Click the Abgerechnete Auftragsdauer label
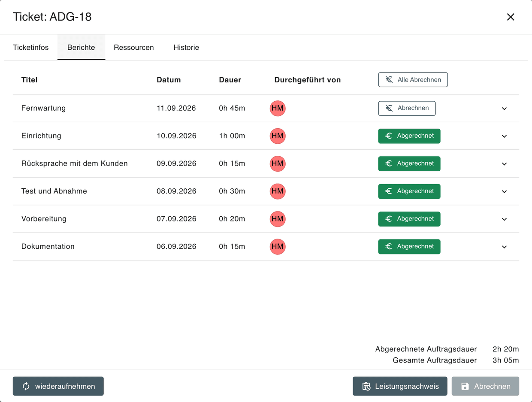 click(x=426, y=349)
